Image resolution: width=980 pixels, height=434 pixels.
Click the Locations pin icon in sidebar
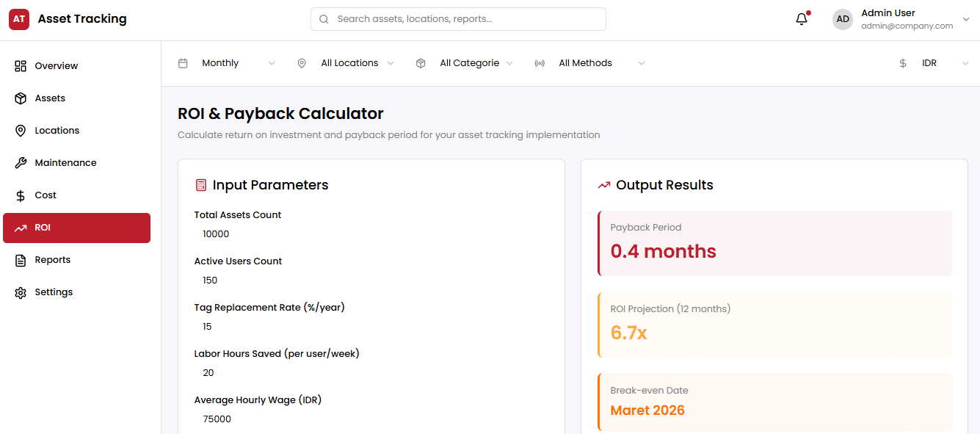pyautogui.click(x=21, y=131)
